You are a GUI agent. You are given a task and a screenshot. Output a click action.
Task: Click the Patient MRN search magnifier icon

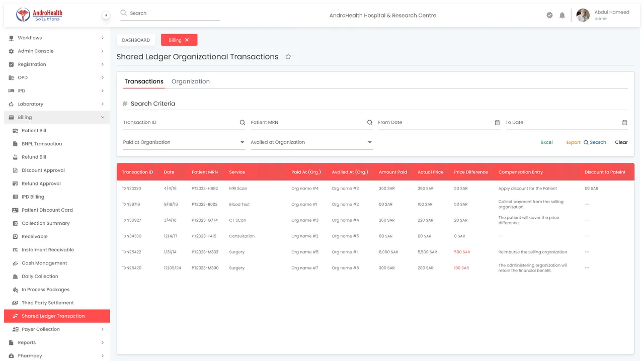[x=370, y=122]
